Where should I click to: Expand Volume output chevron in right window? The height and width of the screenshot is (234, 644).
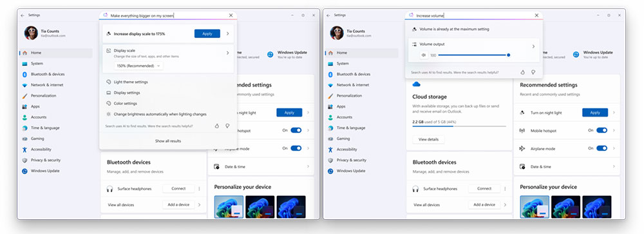(x=533, y=46)
